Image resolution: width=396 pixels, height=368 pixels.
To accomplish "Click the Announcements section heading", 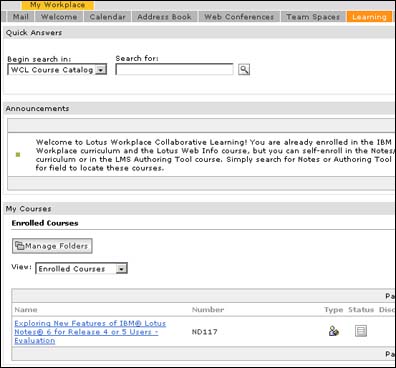I will point(37,108).
